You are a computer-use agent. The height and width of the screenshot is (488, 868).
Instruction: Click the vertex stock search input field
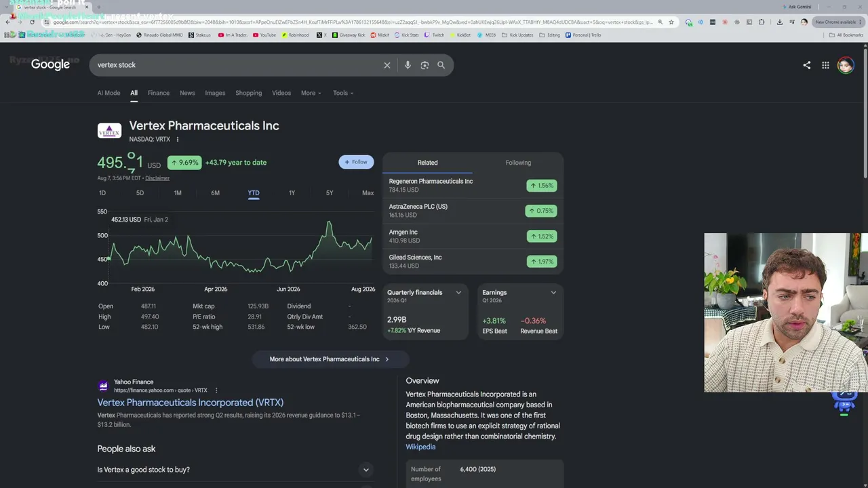point(237,65)
